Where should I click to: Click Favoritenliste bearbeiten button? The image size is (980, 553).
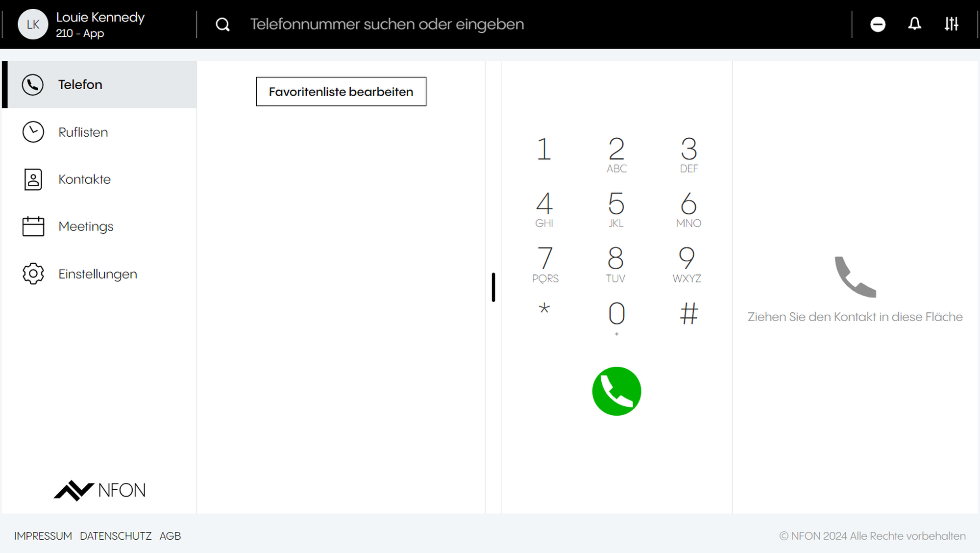click(341, 92)
